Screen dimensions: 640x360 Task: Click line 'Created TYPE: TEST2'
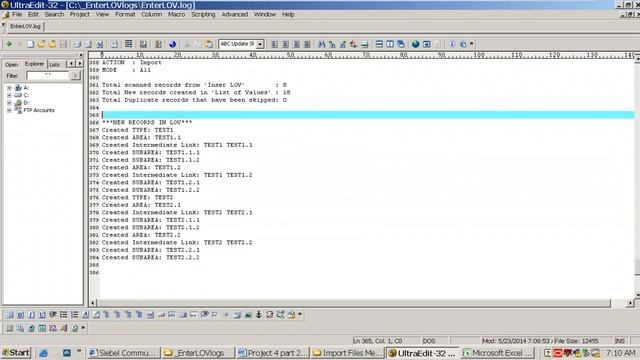pyautogui.click(x=138, y=198)
